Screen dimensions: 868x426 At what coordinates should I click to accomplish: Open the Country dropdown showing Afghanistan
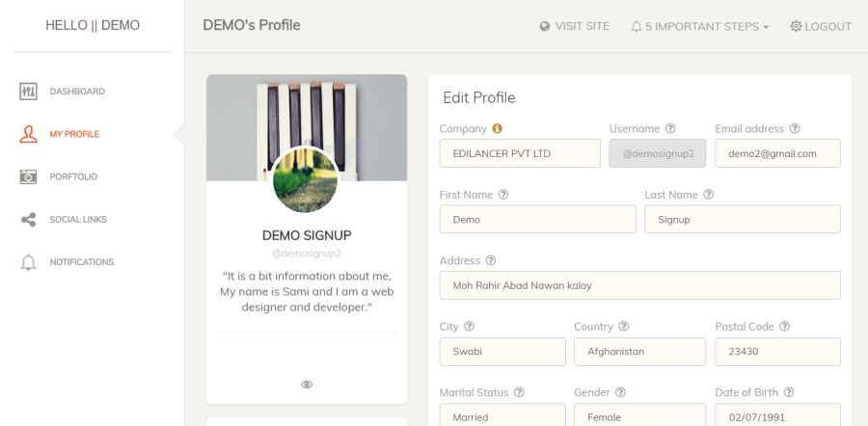[x=639, y=352]
